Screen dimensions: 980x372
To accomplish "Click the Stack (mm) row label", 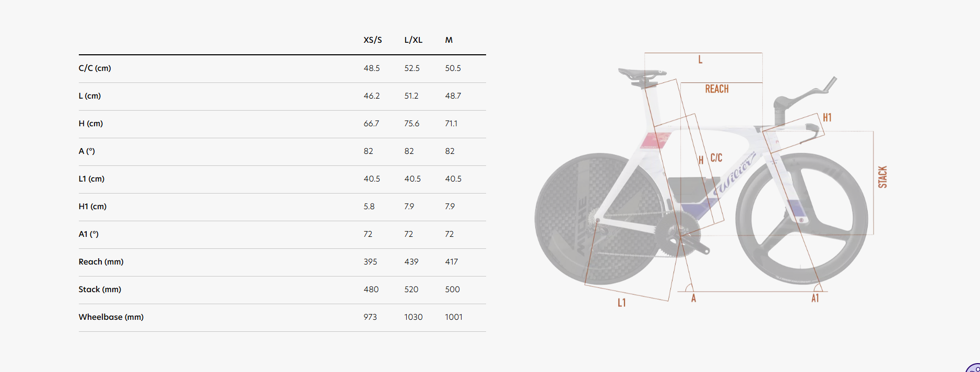I will 100,290.
